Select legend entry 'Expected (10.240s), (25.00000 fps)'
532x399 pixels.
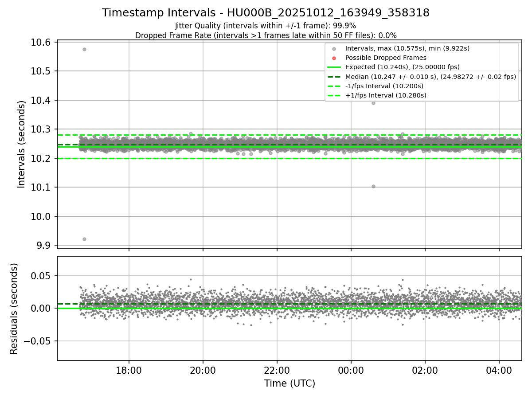pos(403,67)
